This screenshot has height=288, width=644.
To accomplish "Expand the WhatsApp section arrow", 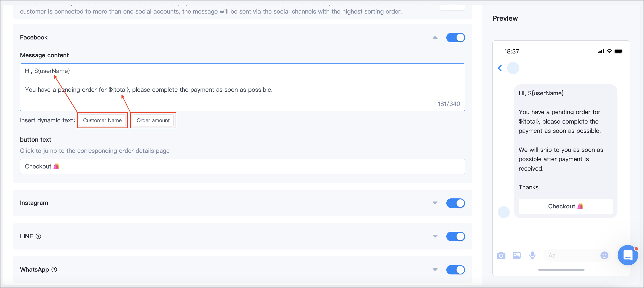I will tap(435, 270).
